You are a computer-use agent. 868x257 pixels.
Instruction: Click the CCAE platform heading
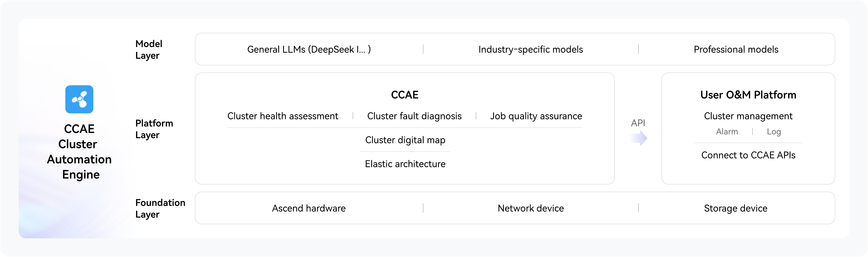404,95
